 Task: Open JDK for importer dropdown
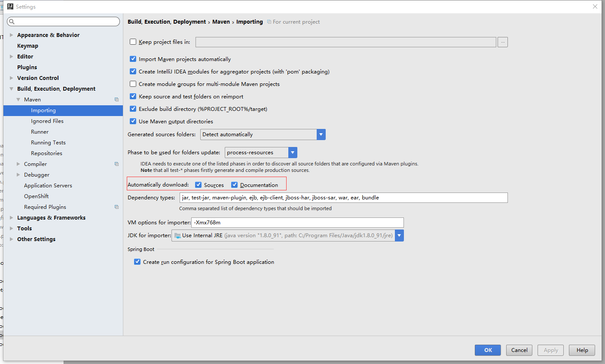point(399,236)
